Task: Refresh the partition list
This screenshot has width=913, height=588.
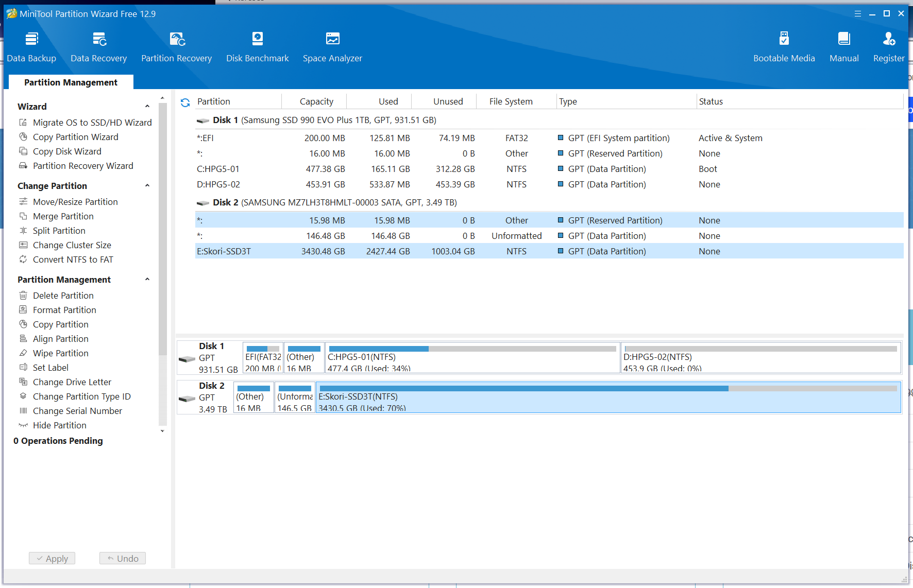Action: (185, 102)
